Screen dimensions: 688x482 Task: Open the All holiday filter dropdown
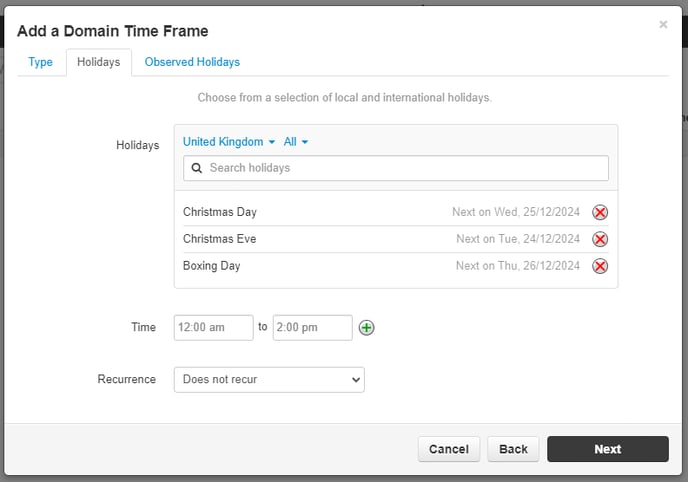296,142
